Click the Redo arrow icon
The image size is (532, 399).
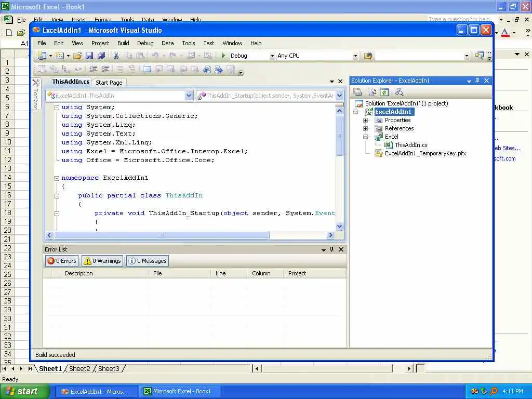point(172,56)
